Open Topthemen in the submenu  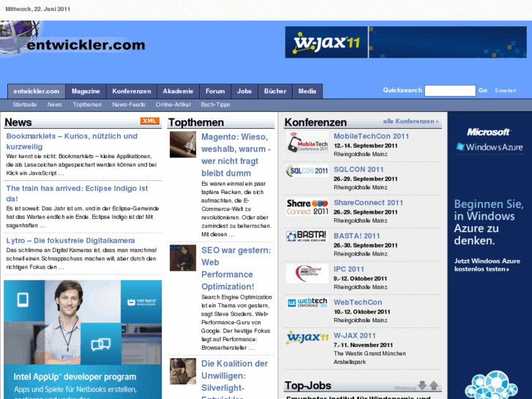[x=87, y=105]
